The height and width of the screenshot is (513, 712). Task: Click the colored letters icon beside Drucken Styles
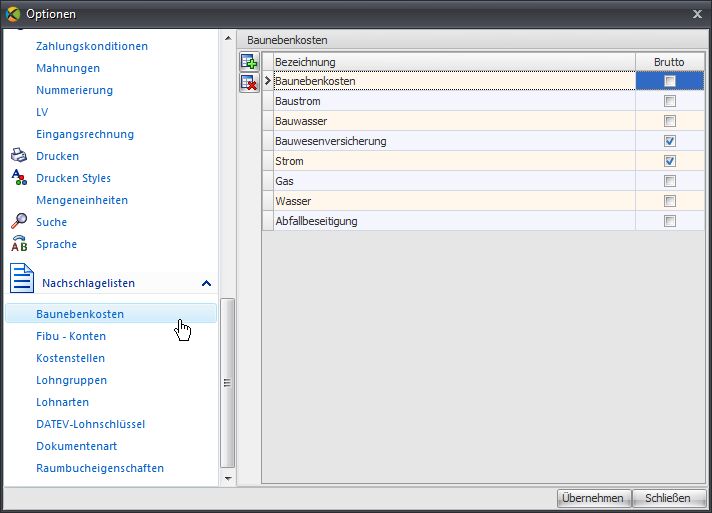click(x=19, y=178)
